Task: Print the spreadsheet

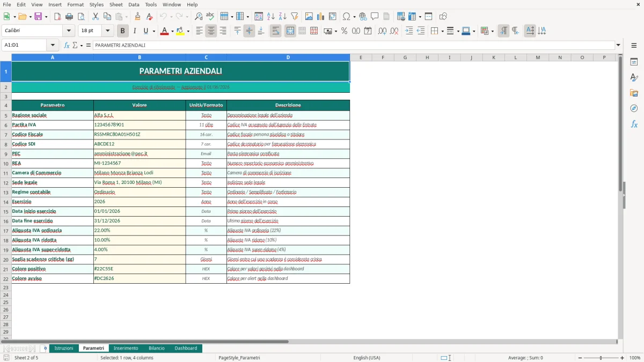Action: point(69,17)
